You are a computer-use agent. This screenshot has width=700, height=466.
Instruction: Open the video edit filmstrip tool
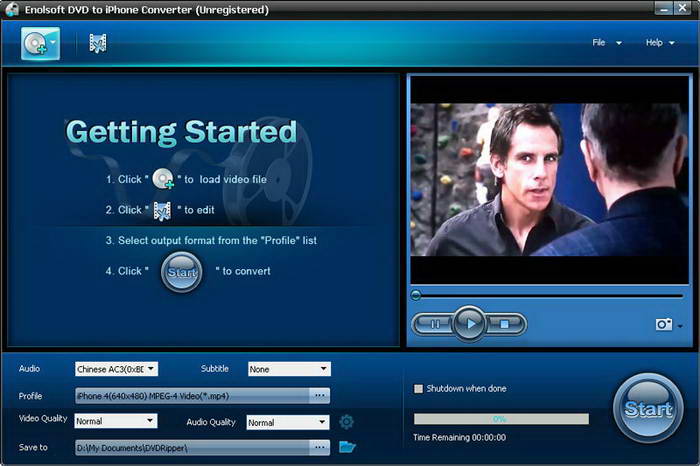coord(98,43)
